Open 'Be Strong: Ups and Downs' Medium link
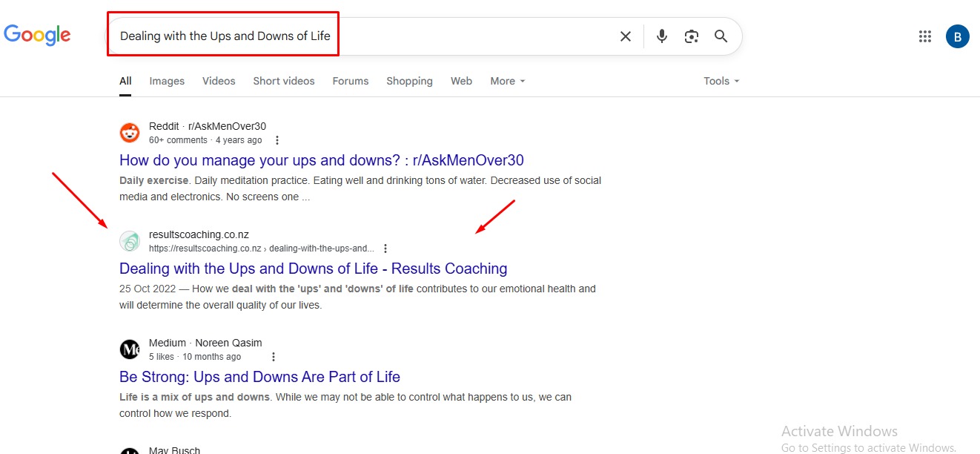 (x=259, y=377)
